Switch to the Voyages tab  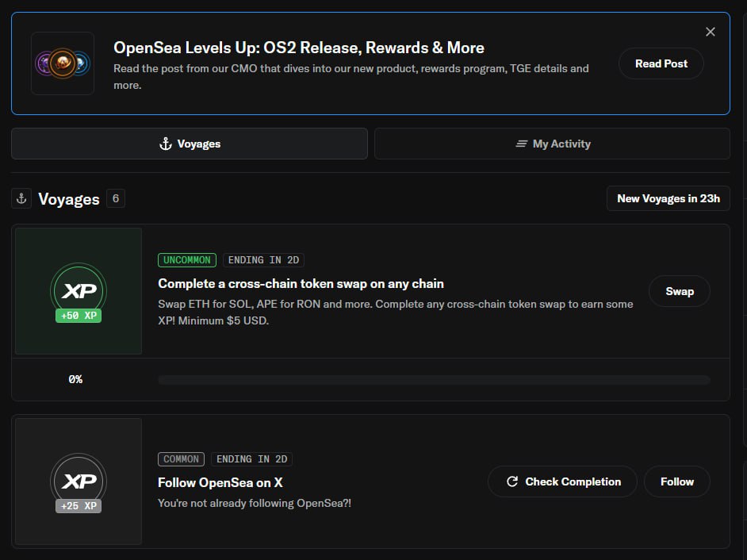190,144
